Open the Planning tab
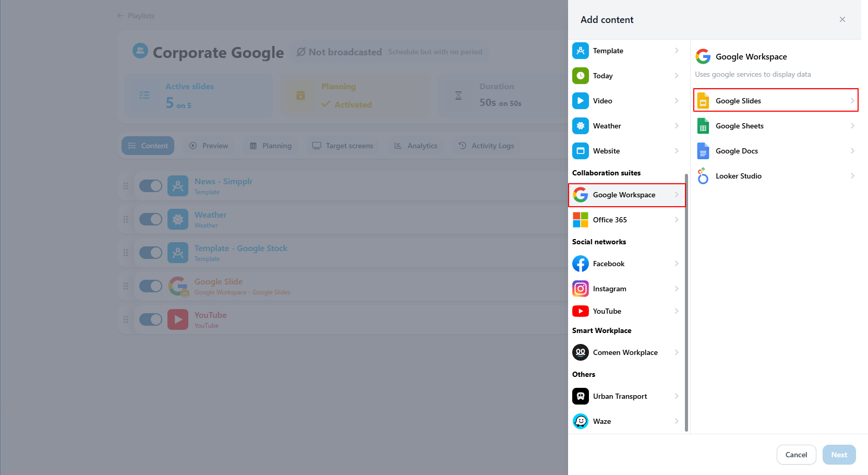 pyautogui.click(x=271, y=146)
